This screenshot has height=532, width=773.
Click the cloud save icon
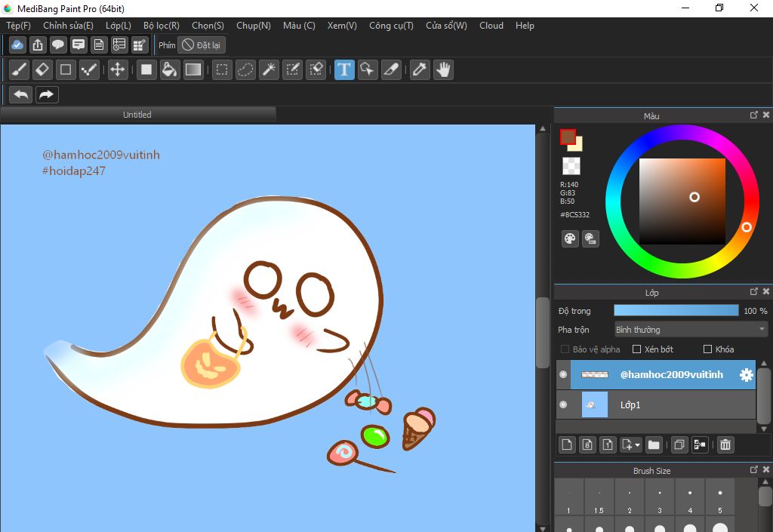pos(17,45)
